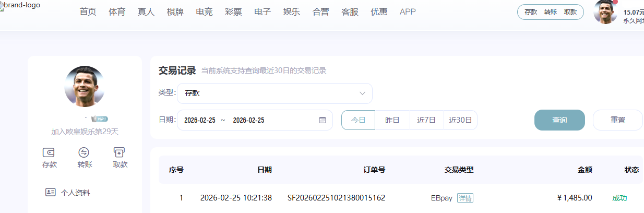Open the 体育 navigation menu item
This screenshot has height=213, width=644.
tap(117, 11)
